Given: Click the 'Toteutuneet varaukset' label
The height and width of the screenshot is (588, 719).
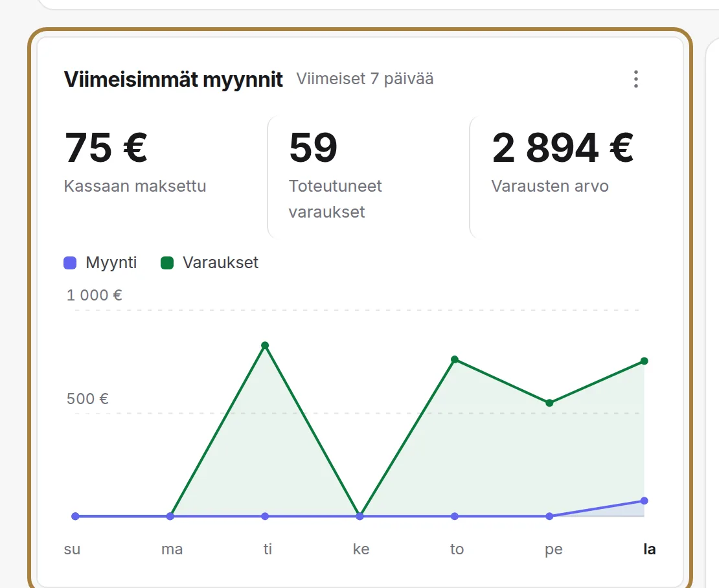Looking at the screenshot, I should (x=335, y=199).
